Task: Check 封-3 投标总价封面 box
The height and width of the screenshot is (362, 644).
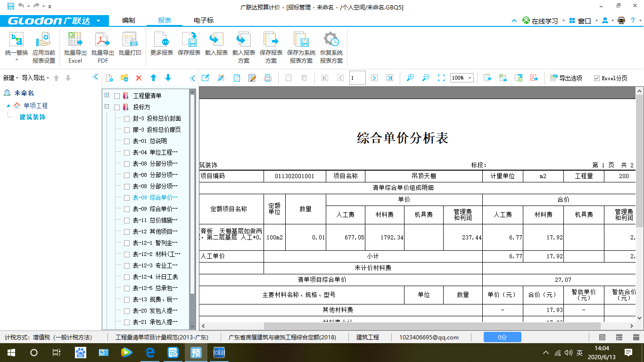Action: click(127, 119)
